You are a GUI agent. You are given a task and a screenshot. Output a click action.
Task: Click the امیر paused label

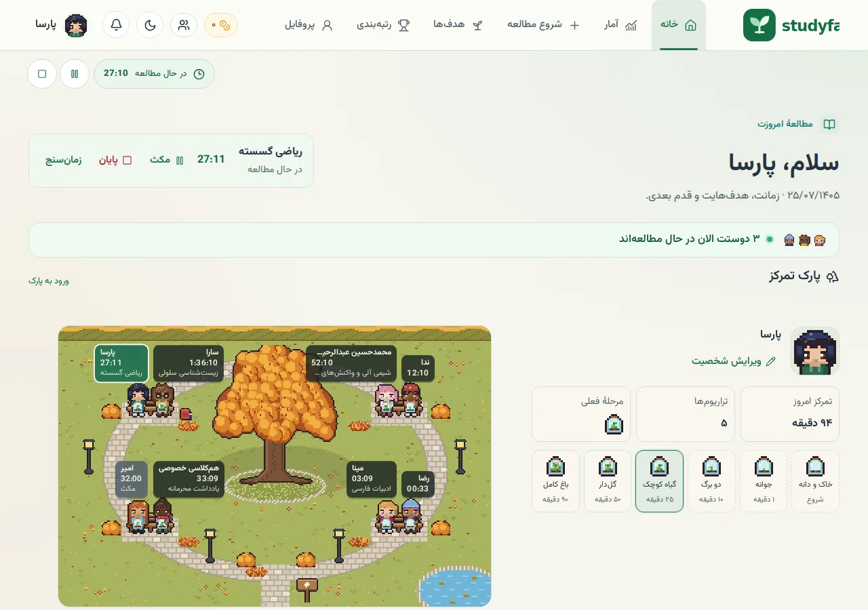coord(131,479)
